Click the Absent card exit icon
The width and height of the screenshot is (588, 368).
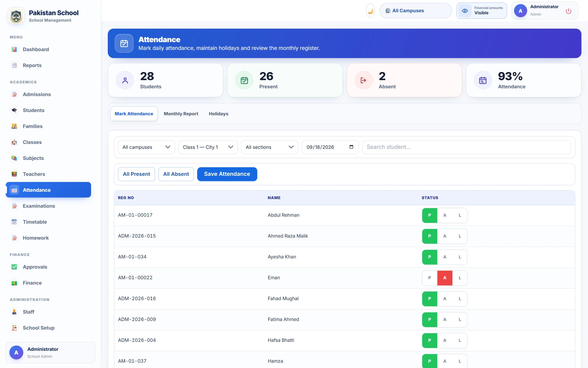point(363,80)
